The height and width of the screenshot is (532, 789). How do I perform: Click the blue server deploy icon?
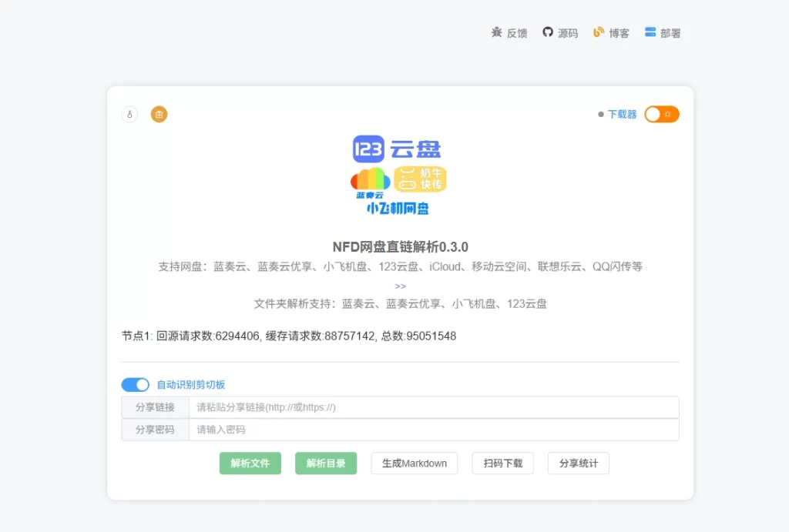pyautogui.click(x=650, y=32)
